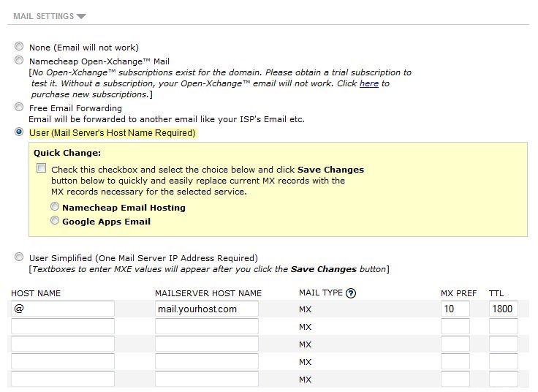The width and height of the screenshot is (538, 392).
Task: Click the TTL field showing 1800
Action: coord(504,309)
